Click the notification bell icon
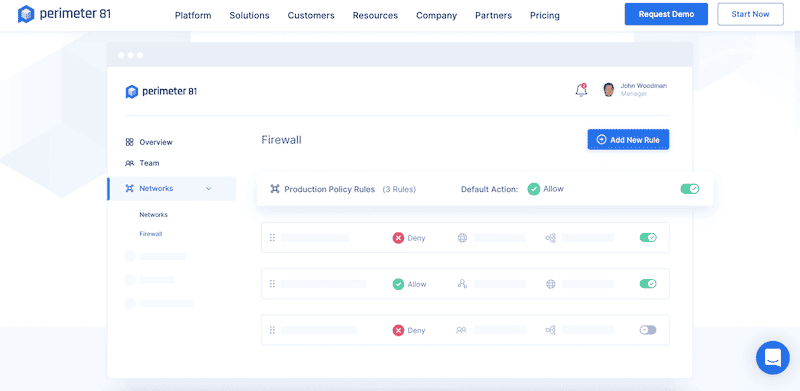800x391 pixels. coord(581,90)
